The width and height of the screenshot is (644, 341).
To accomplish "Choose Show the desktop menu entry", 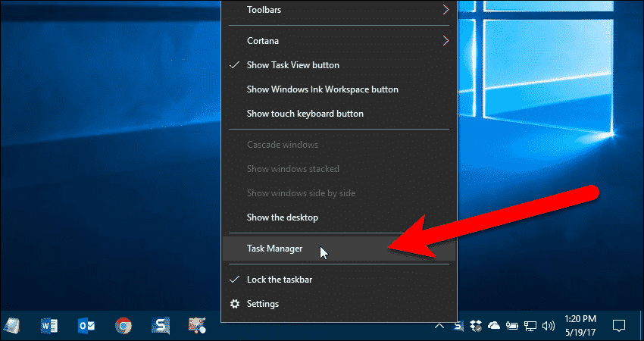I will 282,217.
